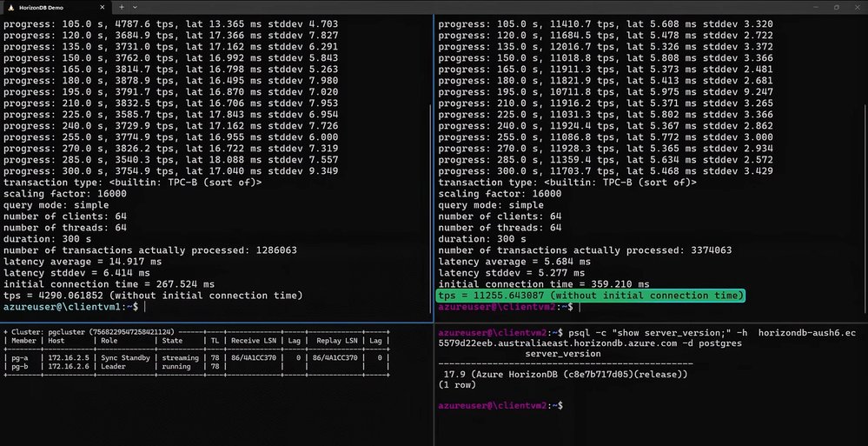Maximize the terminal window

[x=837, y=7]
